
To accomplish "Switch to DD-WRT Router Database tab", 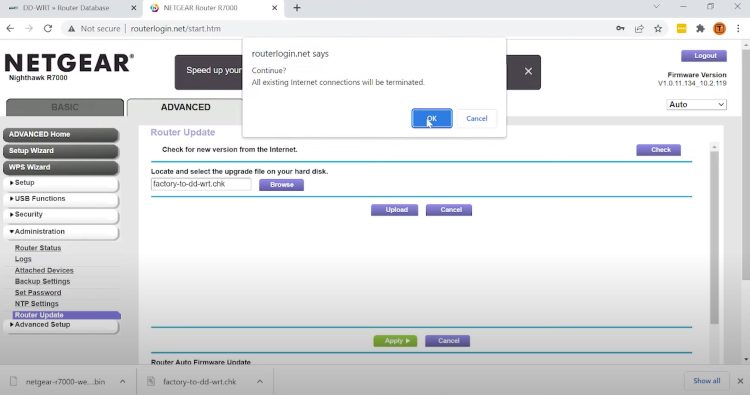I will click(x=66, y=8).
